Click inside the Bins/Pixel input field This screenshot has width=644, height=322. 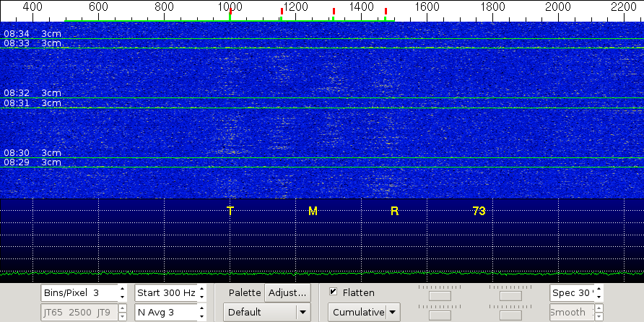tap(78, 293)
